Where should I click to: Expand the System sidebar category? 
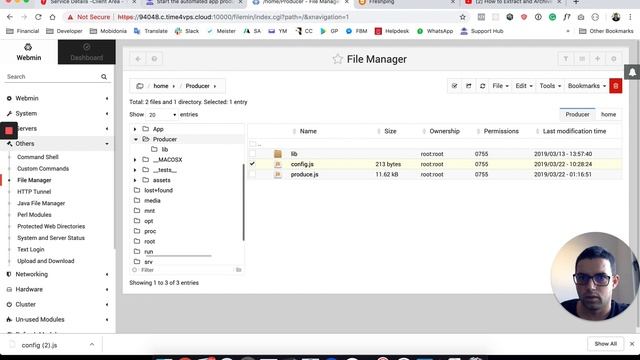[57, 113]
